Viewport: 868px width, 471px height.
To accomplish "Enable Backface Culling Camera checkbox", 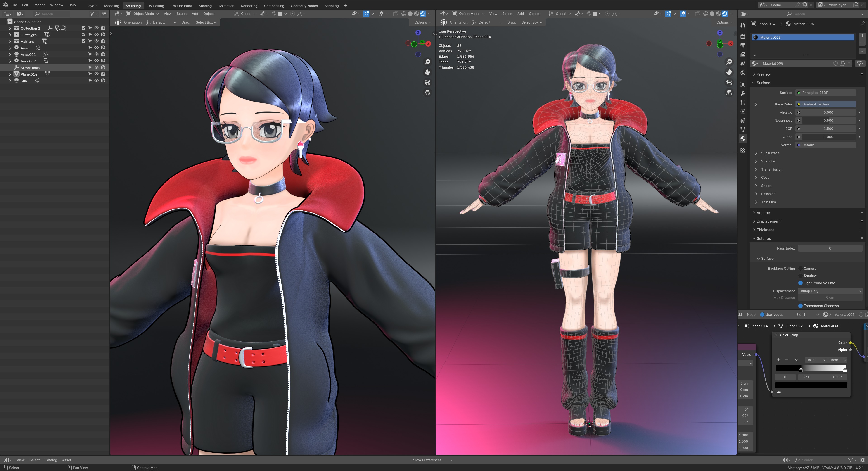I will click(x=800, y=268).
